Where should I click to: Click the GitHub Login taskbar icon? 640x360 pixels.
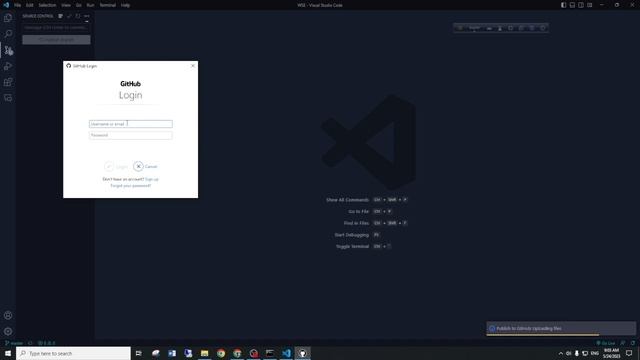tap(302, 353)
